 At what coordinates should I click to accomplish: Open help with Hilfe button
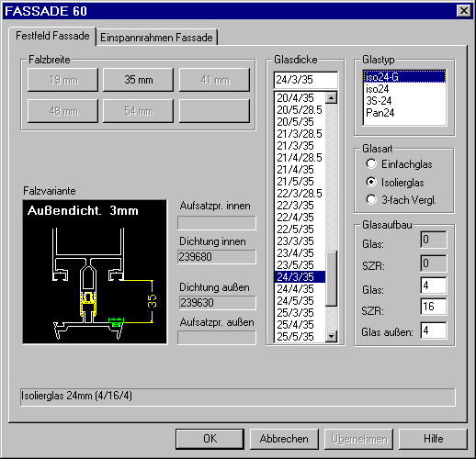tap(433, 439)
